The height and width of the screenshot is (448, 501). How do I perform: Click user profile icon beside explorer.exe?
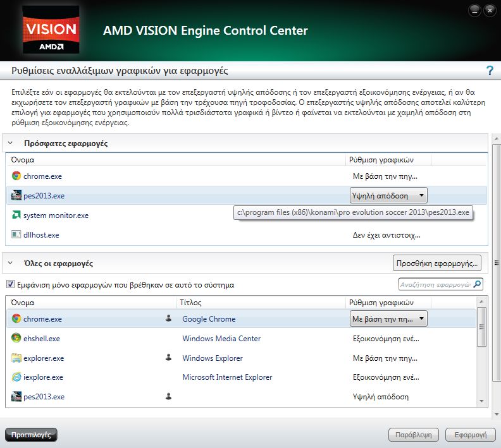click(x=168, y=358)
